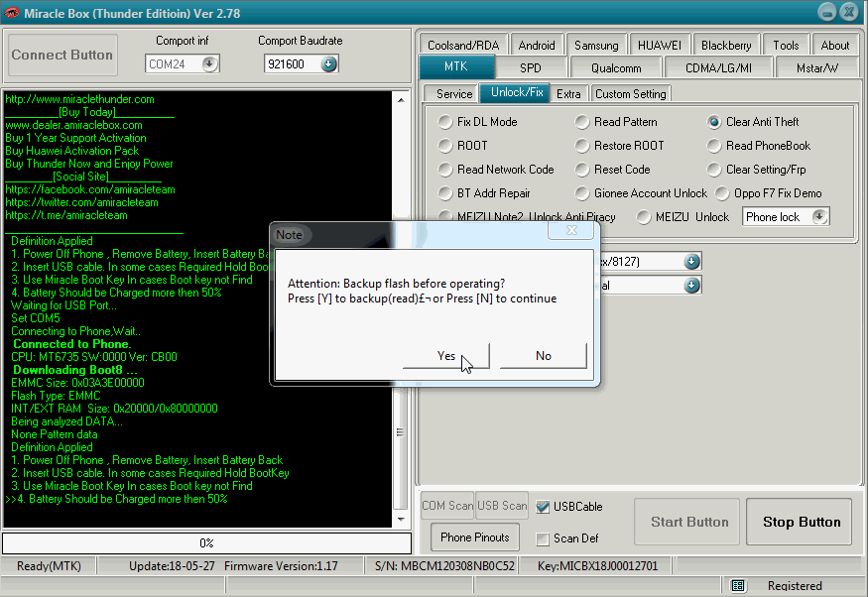This screenshot has height=597, width=868.
Task: Close the Note dialog with X
Action: [571, 230]
